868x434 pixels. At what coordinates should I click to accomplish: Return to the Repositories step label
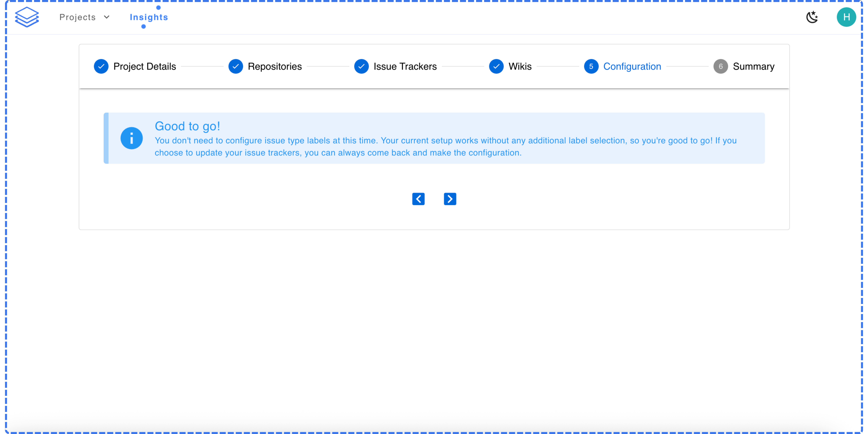click(275, 66)
